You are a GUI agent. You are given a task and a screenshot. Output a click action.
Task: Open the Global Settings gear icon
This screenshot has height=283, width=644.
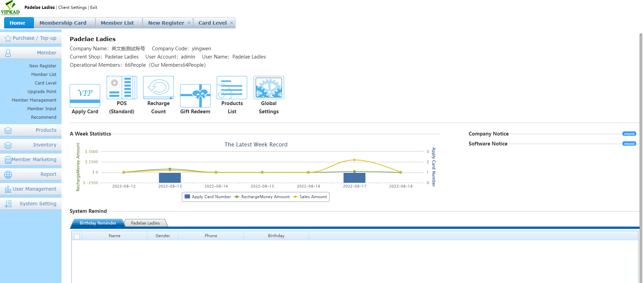coord(269,88)
